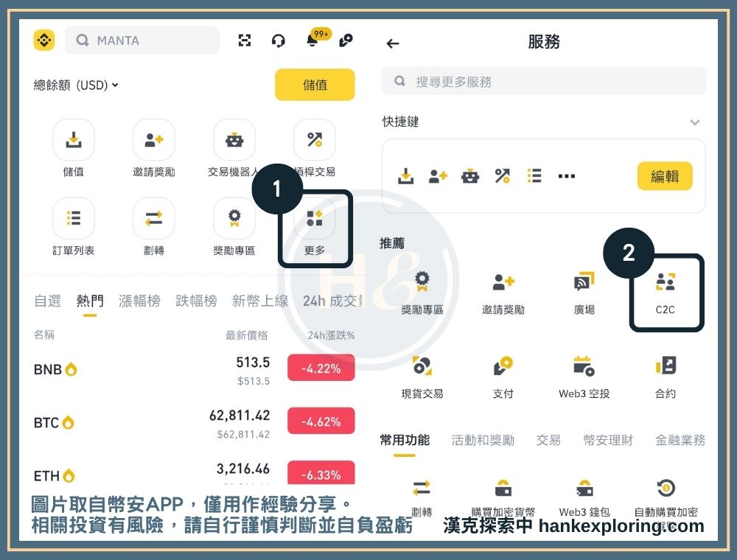The width and height of the screenshot is (737, 560).
Task: Switch to the 金融業務 category tab
Action: [680, 440]
